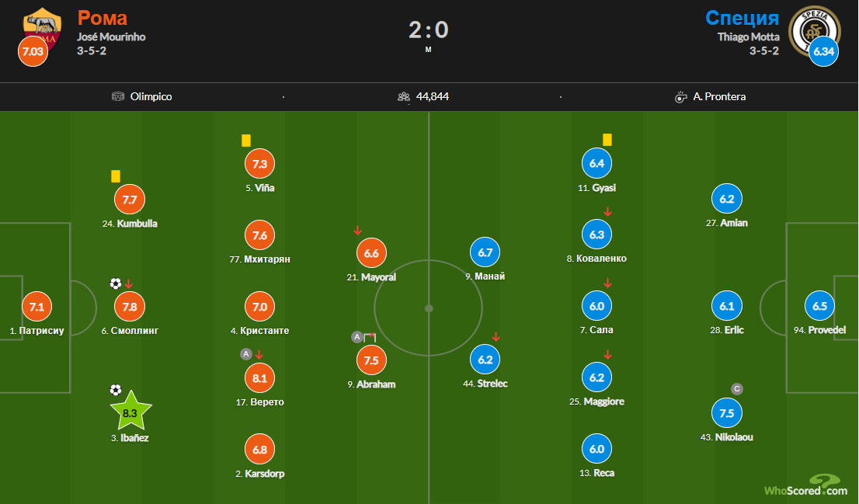Select Abraham's 7.5 rating circle
The height and width of the screenshot is (504, 859).
tap(371, 360)
